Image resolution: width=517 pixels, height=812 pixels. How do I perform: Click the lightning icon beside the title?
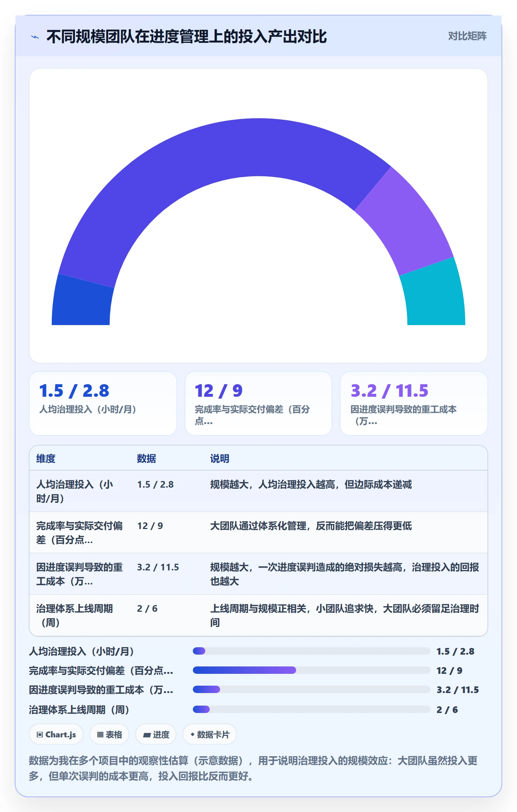click(x=35, y=37)
